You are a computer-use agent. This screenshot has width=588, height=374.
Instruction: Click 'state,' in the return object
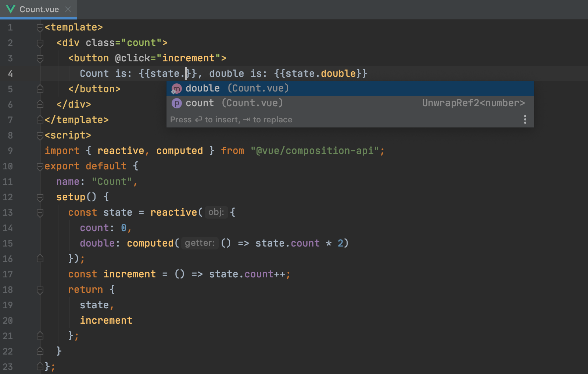pos(97,305)
